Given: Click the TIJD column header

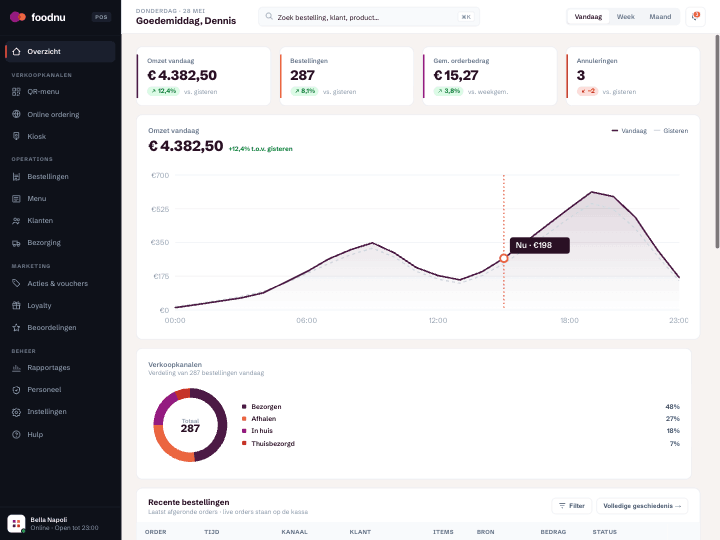Looking at the screenshot, I should [x=212, y=532].
